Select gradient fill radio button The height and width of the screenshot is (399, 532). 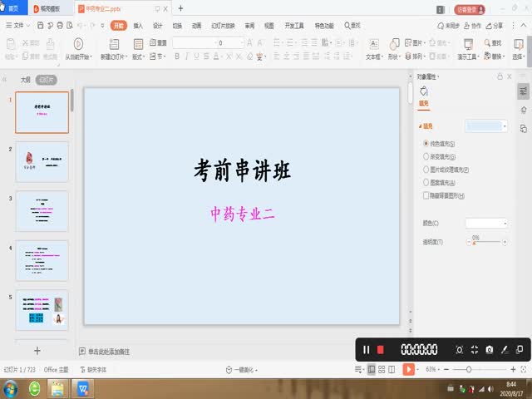pos(426,156)
